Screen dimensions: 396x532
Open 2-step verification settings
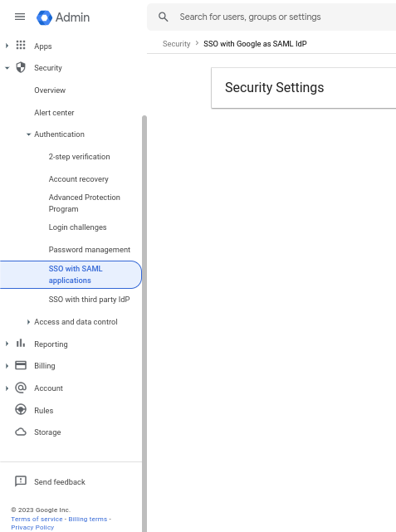pyautogui.click(x=79, y=156)
